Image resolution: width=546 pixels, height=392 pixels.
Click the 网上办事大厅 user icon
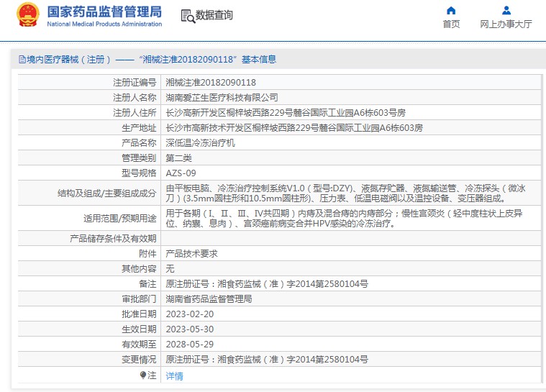[506, 11]
